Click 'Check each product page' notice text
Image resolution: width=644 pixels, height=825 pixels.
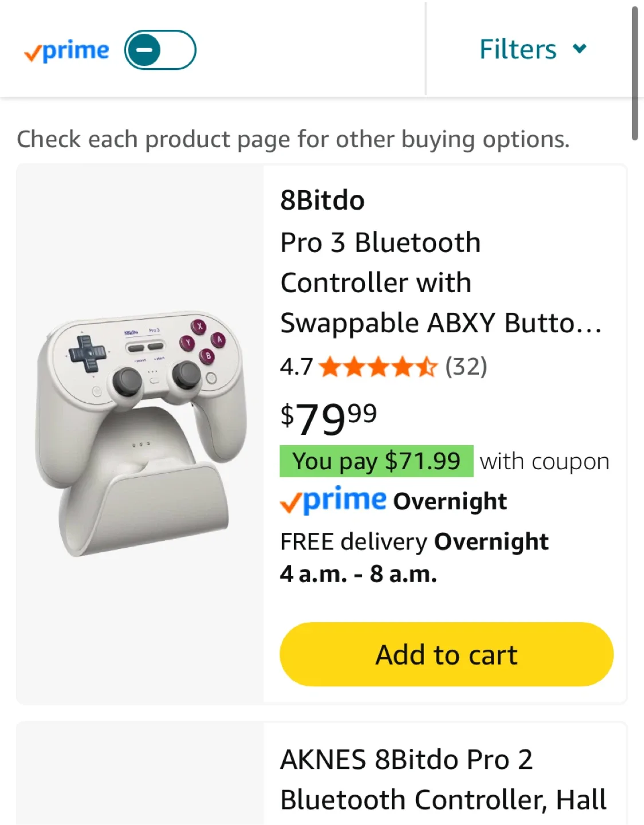(293, 139)
